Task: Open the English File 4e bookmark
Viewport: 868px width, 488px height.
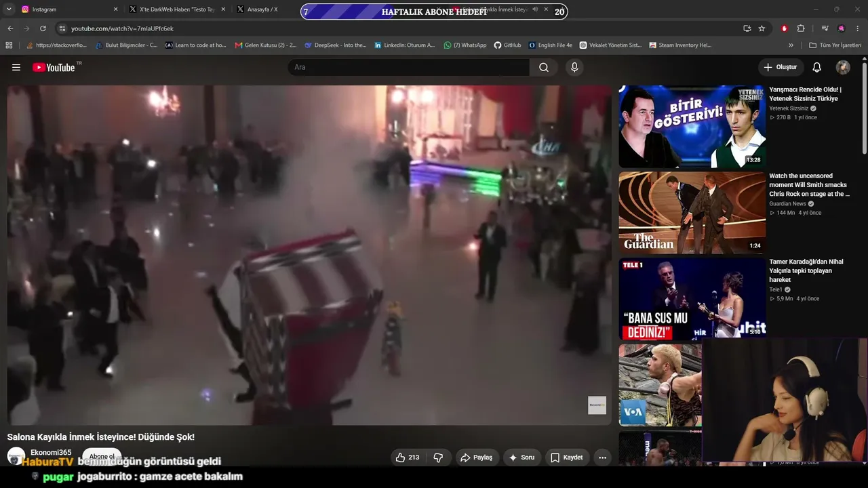Action: coord(551,45)
